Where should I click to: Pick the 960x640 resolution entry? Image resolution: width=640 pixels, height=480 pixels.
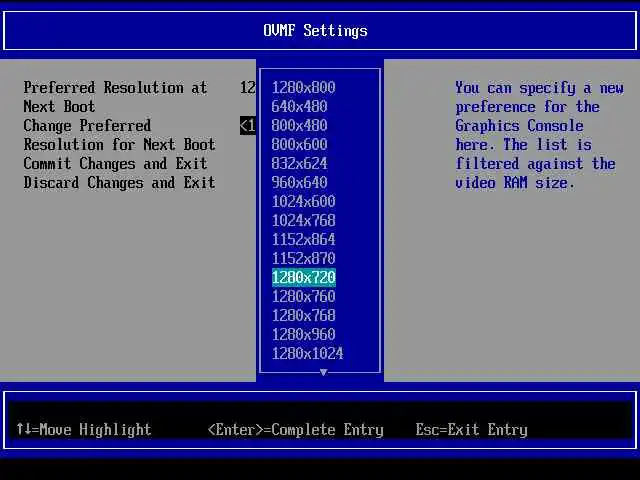pyautogui.click(x=299, y=182)
